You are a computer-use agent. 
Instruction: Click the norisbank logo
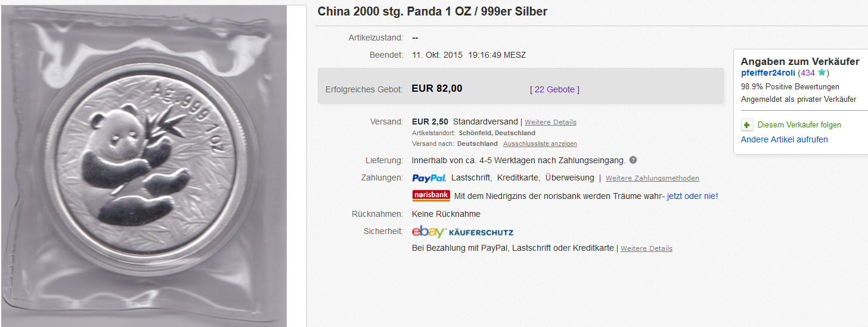[x=431, y=196]
